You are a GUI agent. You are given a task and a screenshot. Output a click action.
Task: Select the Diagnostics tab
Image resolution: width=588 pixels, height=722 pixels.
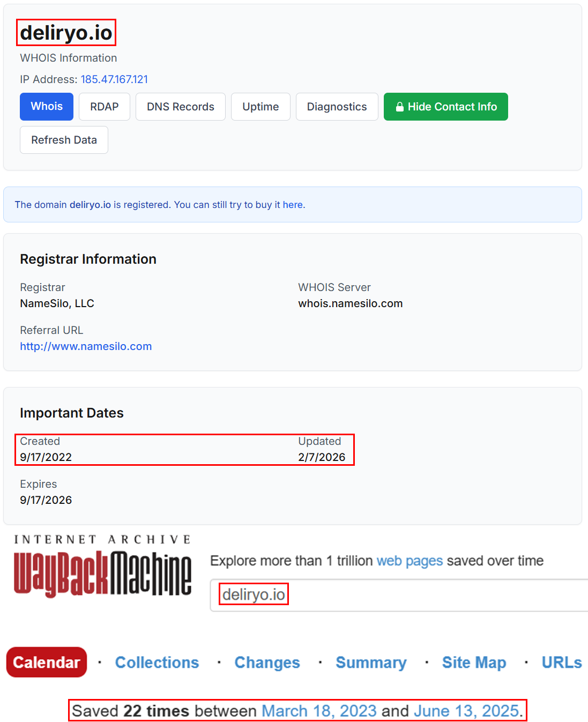[337, 107]
